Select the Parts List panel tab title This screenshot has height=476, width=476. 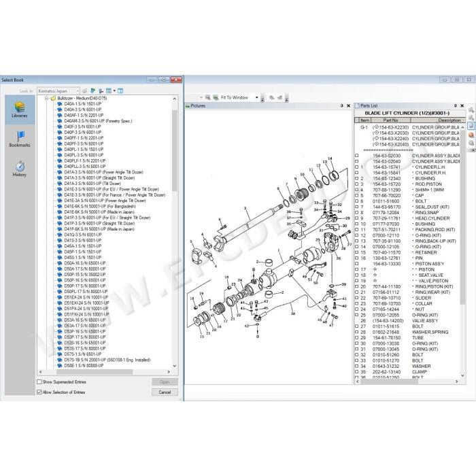[369, 105]
